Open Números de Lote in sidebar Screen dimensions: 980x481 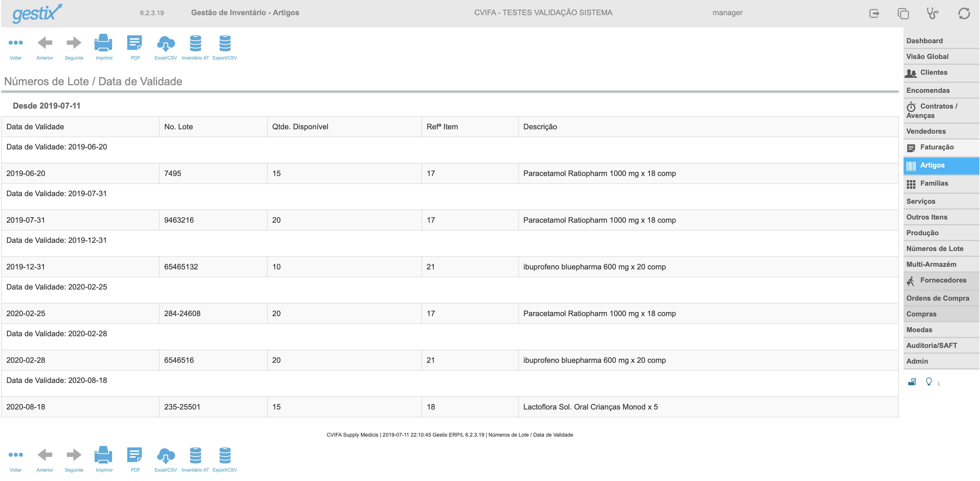pos(941,248)
